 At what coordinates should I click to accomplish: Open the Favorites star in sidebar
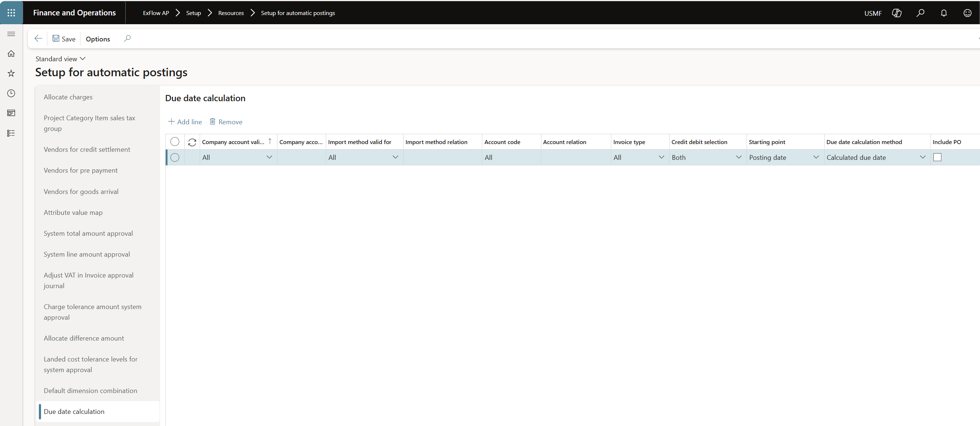[11, 73]
